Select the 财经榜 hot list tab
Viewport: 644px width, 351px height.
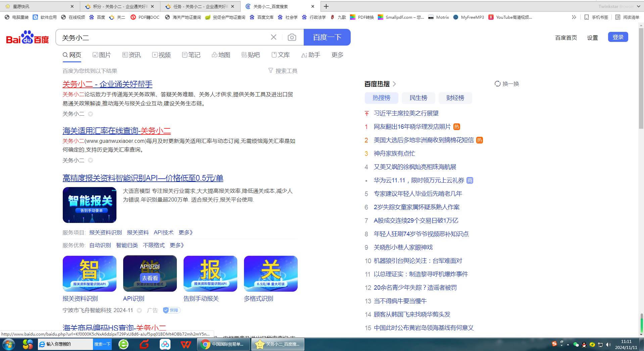pyautogui.click(x=455, y=98)
